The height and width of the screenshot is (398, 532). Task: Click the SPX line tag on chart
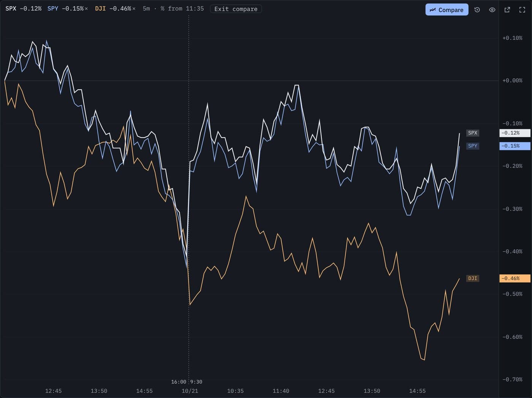[x=472, y=133]
